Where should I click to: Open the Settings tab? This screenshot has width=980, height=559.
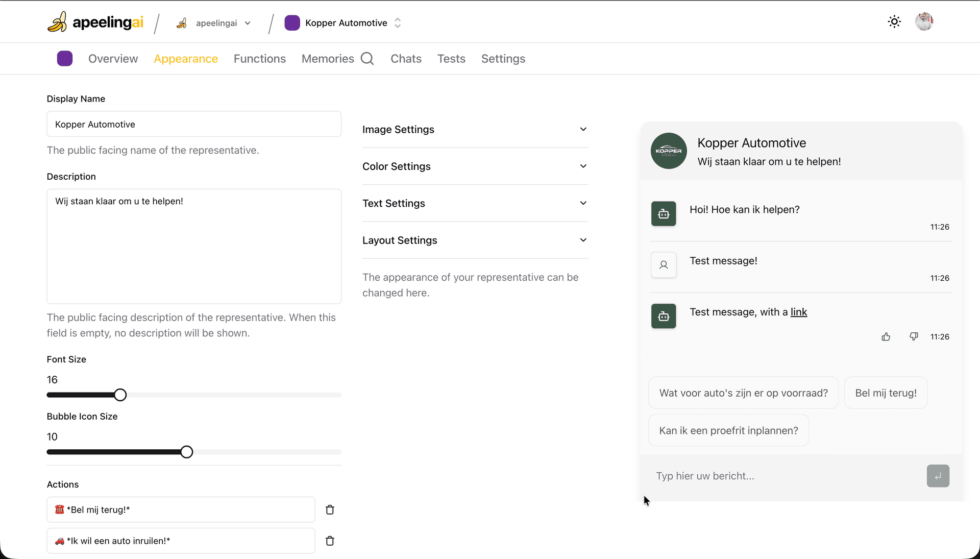pos(503,59)
